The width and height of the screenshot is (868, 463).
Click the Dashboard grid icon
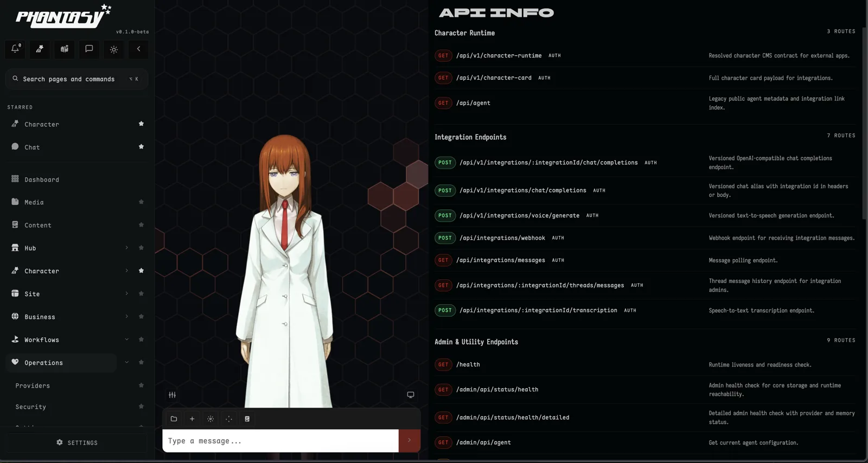pos(15,179)
